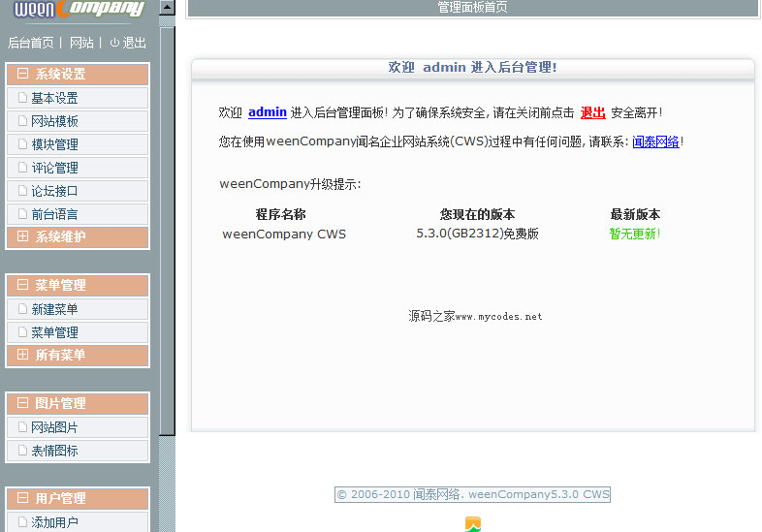Click page icon beside 模块管理
This screenshot has width=762, height=532.
pyautogui.click(x=22, y=144)
